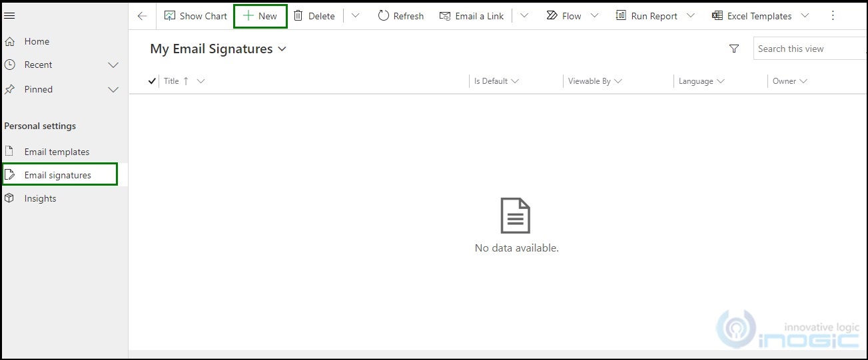This screenshot has width=868, height=360.
Task: Open Insights in the sidebar
Action: 40,198
